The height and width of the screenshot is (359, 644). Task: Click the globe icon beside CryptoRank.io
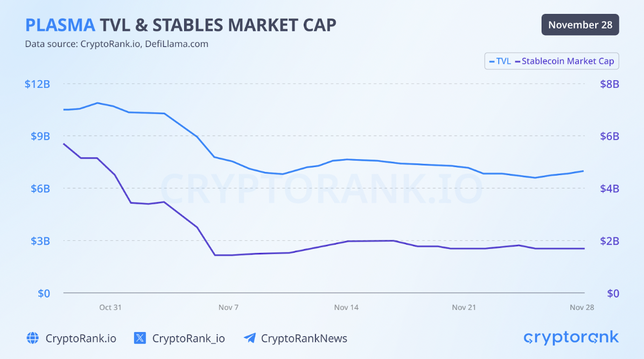[x=33, y=338]
